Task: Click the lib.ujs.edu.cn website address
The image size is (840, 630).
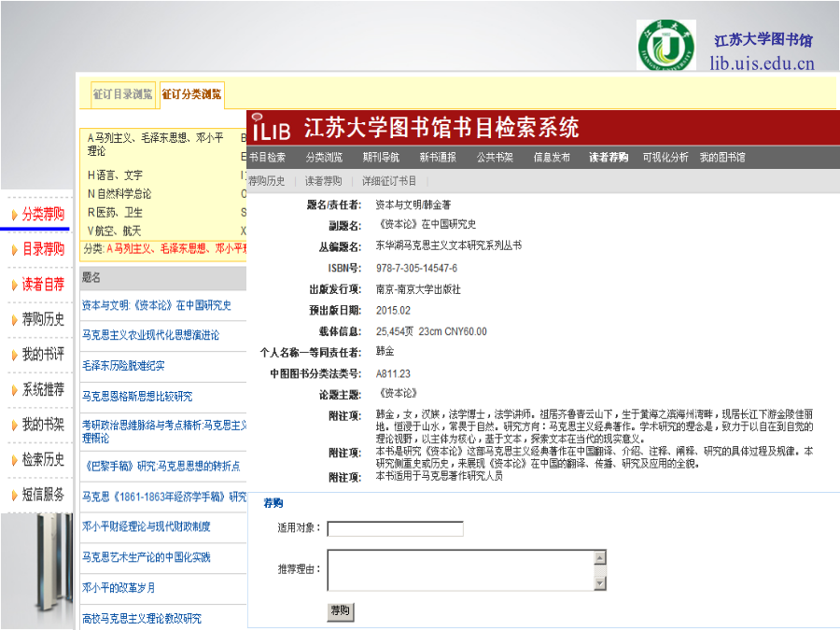Action: click(x=762, y=63)
